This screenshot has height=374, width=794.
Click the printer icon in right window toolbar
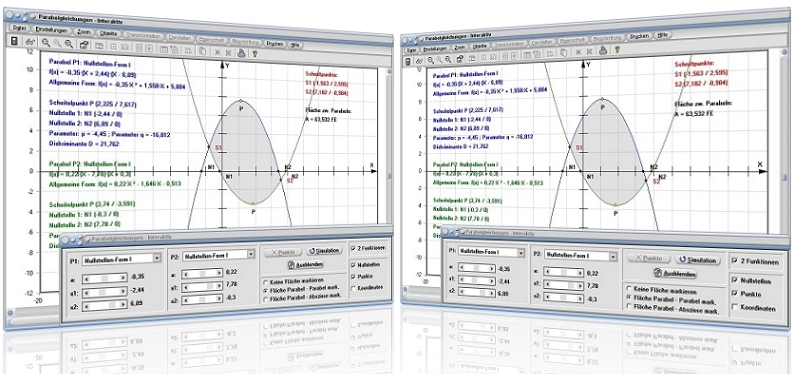click(603, 50)
